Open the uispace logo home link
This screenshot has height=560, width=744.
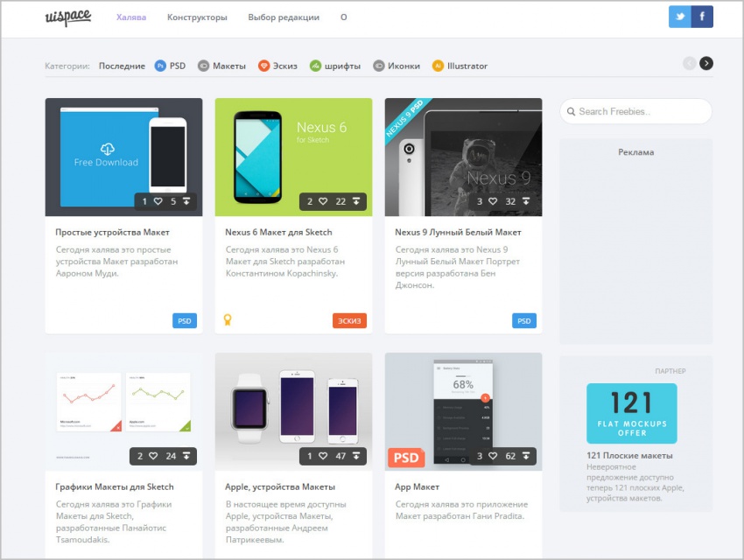click(67, 17)
